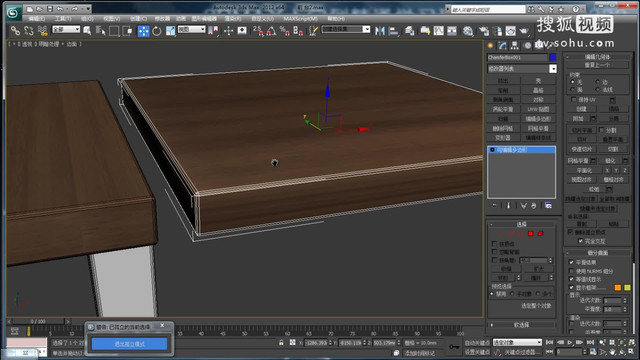640x360 pixels.
Task: Click the Mirror tool icon
Action: [380, 31]
